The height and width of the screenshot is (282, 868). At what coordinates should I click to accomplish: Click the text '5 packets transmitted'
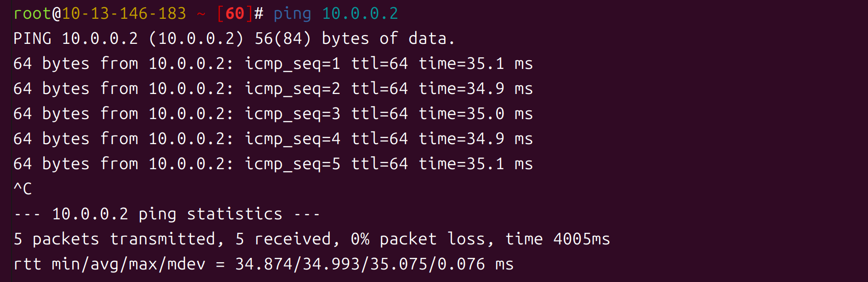(x=115, y=239)
